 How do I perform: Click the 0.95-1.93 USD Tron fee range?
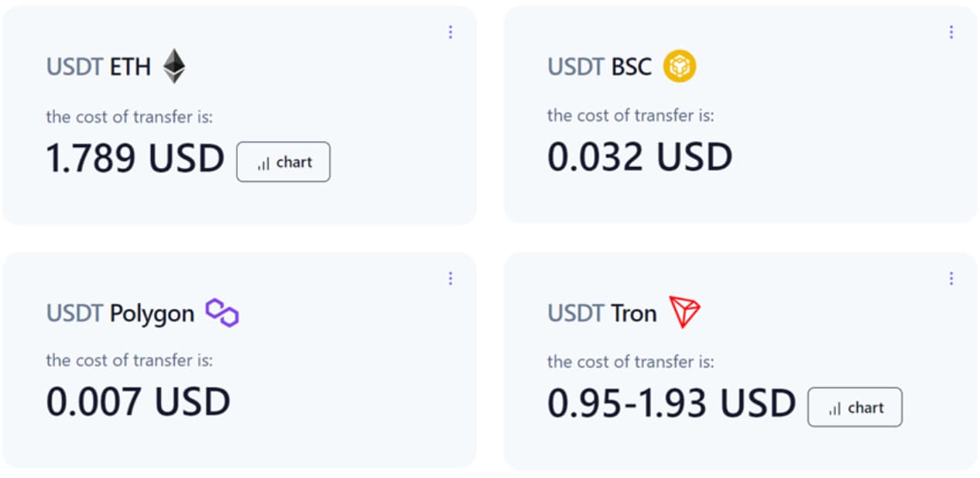(x=669, y=403)
